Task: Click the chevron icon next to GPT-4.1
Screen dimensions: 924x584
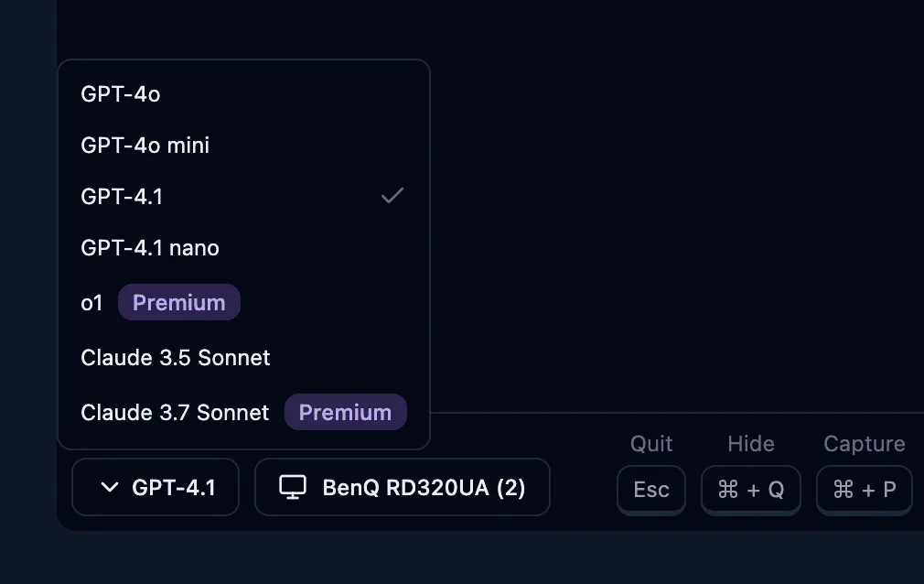Action: tap(109, 487)
